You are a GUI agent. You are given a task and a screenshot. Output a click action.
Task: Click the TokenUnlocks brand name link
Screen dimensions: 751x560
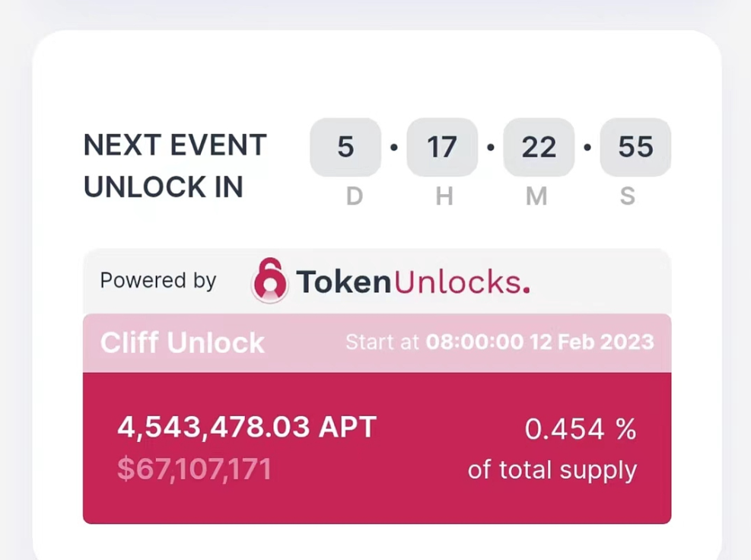[412, 282]
